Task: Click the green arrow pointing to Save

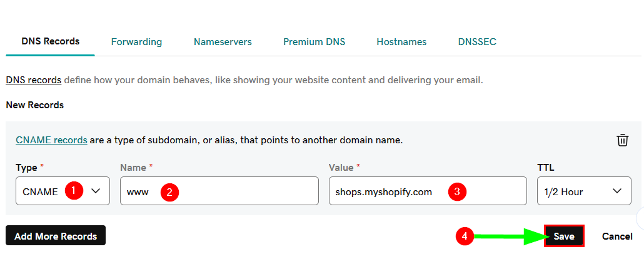Action: (x=506, y=236)
